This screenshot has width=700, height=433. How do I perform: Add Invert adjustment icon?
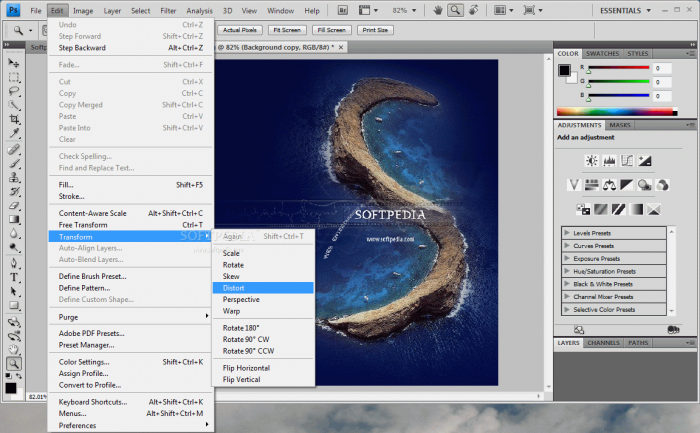pos(583,209)
